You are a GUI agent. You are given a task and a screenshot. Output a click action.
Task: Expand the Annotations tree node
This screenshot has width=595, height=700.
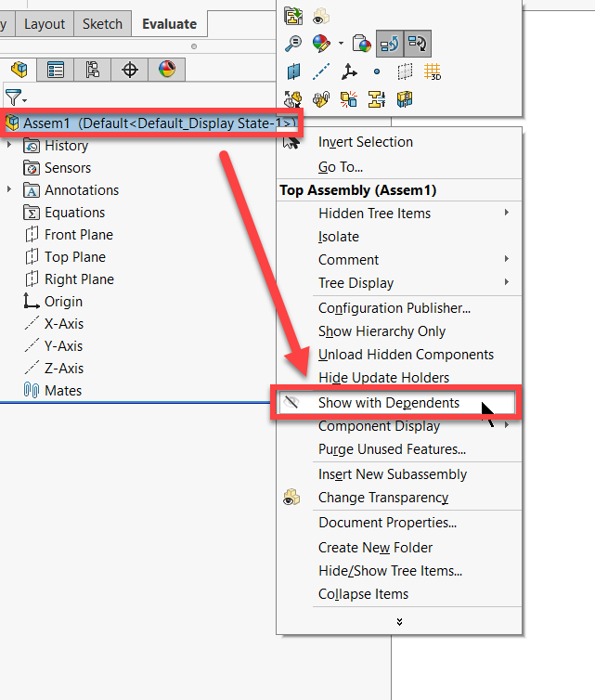click(9, 190)
